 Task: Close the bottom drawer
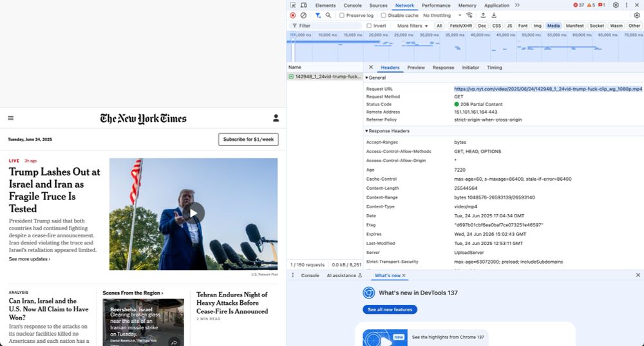pyautogui.click(x=638, y=275)
